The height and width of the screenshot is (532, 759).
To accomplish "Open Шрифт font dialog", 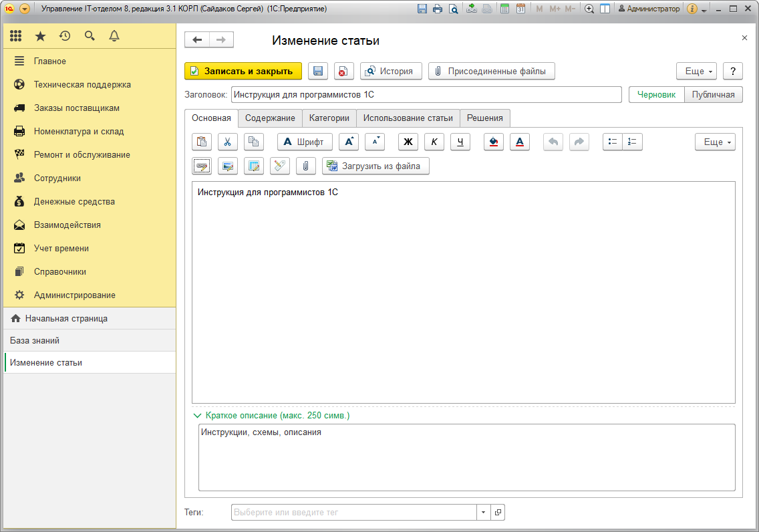I will 305,142.
